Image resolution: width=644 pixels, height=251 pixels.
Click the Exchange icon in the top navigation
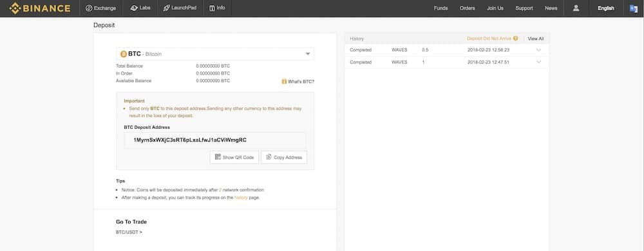(89, 8)
